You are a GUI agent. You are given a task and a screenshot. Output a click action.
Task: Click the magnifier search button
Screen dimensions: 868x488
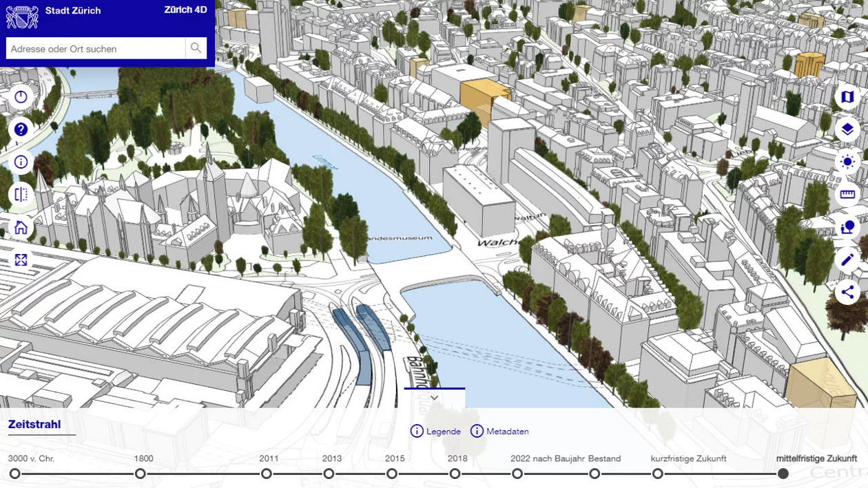(x=196, y=48)
